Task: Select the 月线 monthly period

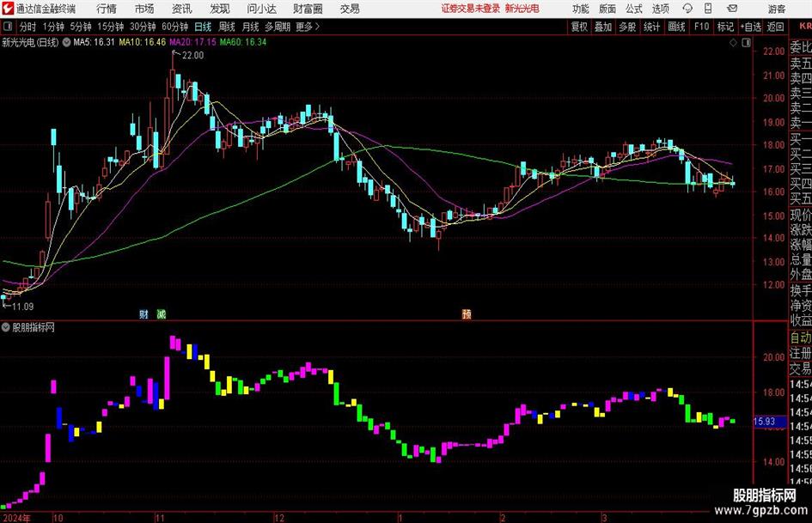Action: pyautogui.click(x=251, y=27)
